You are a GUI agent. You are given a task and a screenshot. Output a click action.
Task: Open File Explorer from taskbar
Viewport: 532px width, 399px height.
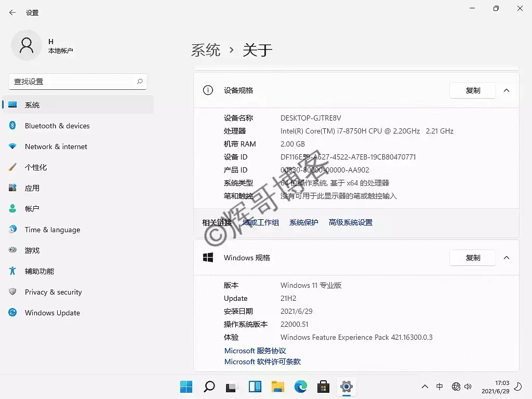coord(278,387)
